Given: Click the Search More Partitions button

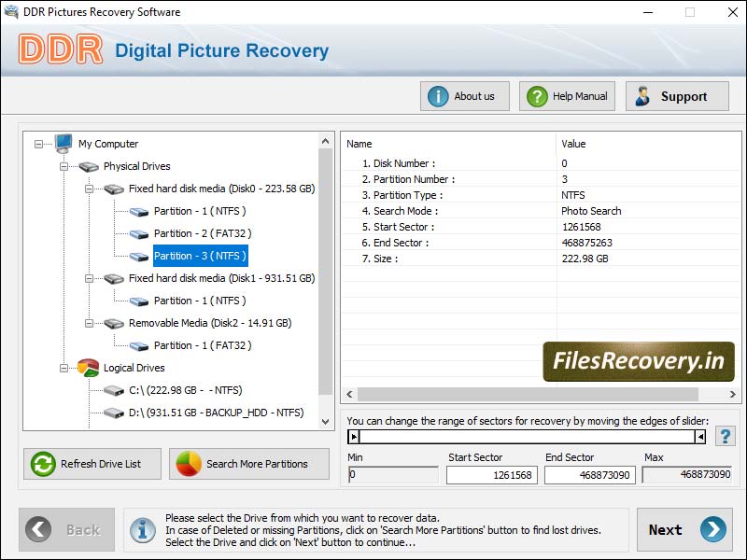Looking at the screenshot, I should 248,463.
